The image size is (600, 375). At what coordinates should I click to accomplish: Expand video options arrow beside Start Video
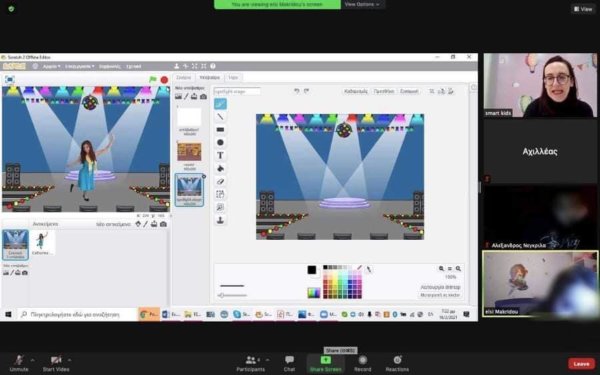69,360
